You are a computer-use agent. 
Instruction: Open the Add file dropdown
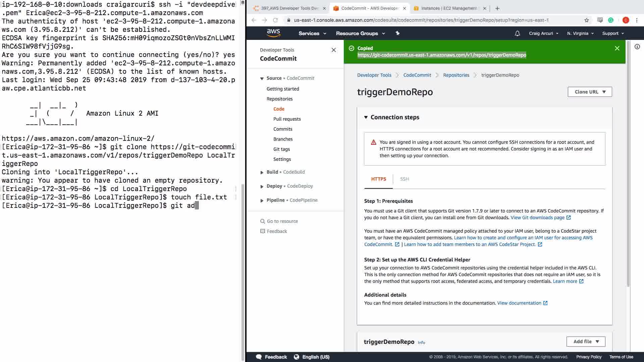point(586,341)
